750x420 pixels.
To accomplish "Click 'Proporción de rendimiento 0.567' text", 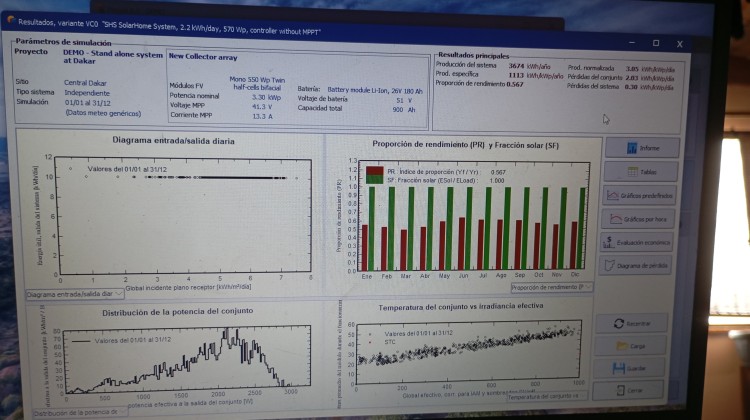I will pyautogui.click(x=479, y=84).
